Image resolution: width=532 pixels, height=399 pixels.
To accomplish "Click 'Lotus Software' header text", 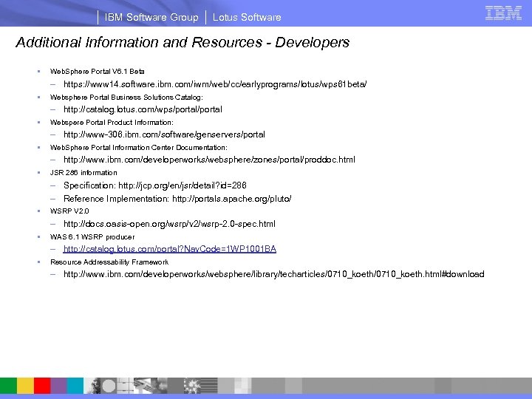I will 247,17.
